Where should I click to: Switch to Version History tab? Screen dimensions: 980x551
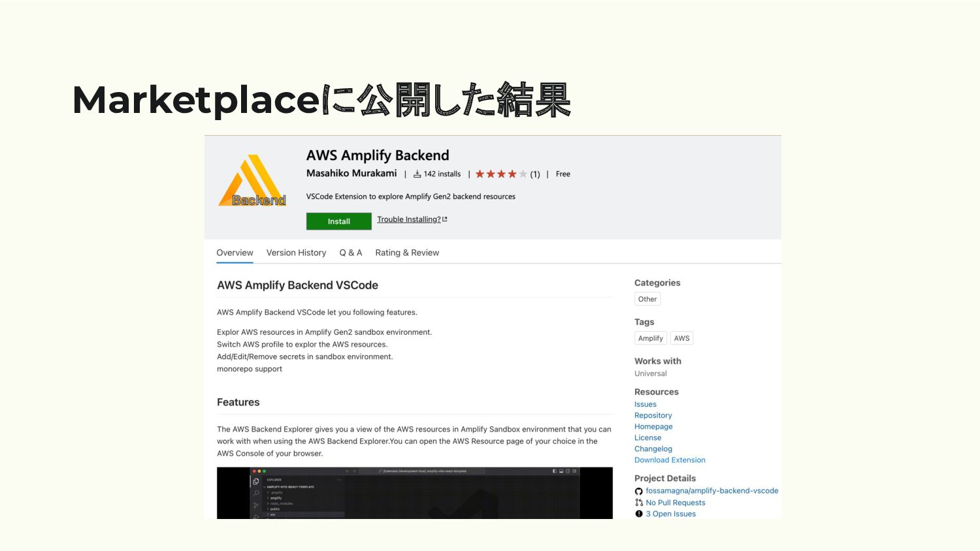point(296,253)
